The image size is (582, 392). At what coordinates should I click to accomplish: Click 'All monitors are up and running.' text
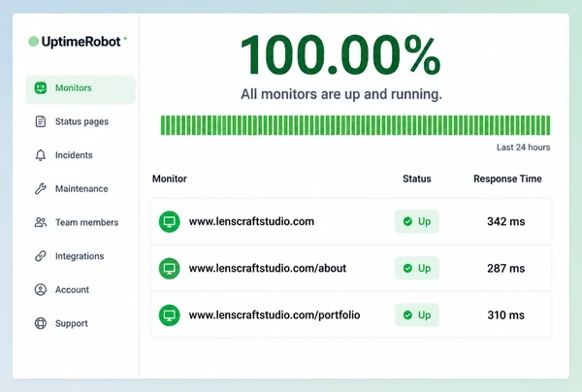341,94
